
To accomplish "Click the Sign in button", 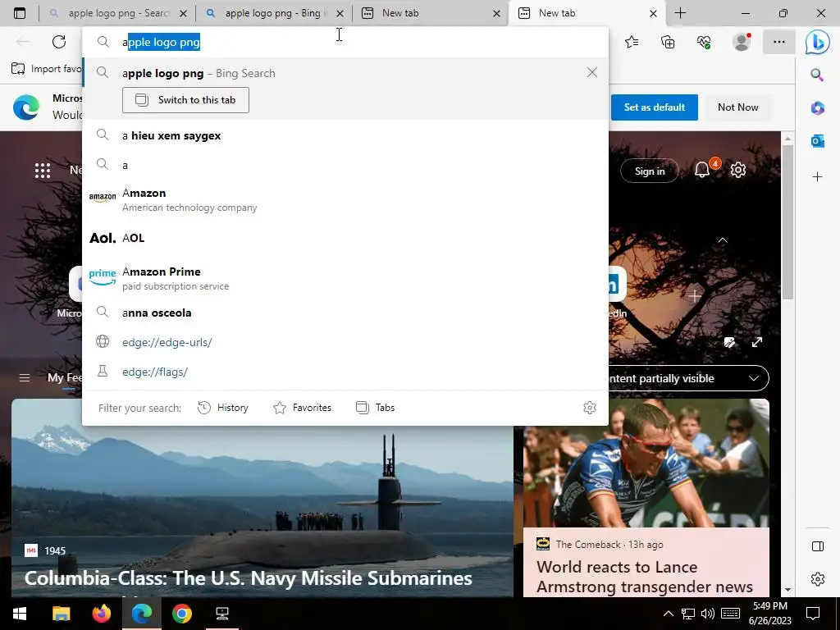I will (x=650, y=171).
